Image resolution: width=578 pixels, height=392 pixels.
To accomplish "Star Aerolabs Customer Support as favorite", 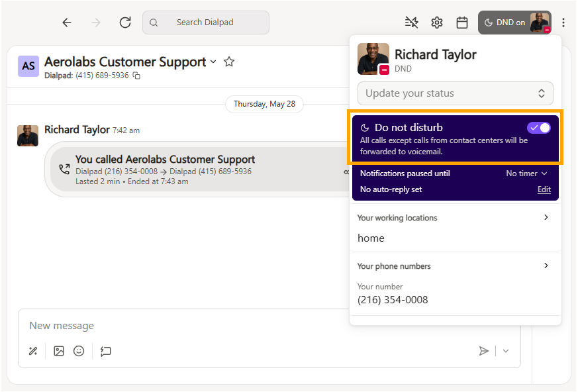I will 229,62.
